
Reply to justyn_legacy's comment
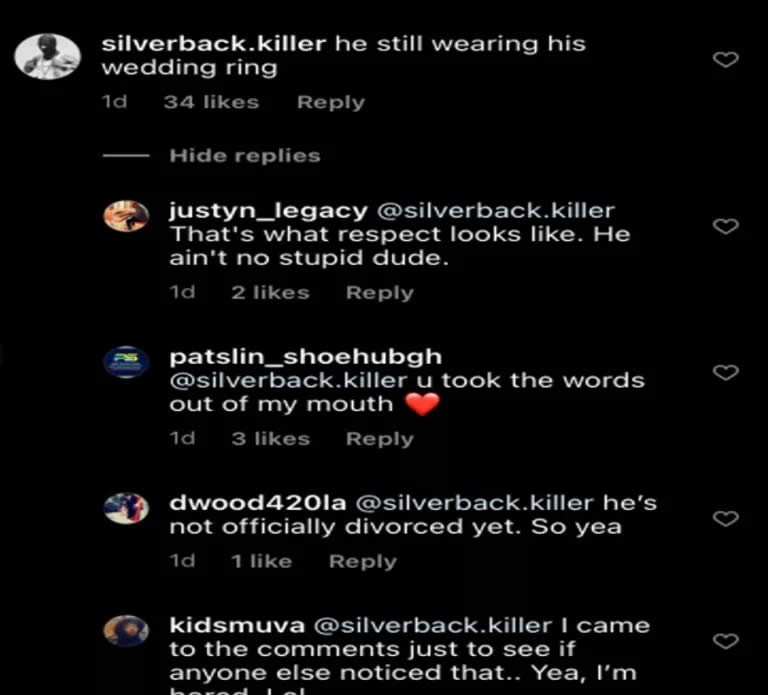tap(380, 292)
